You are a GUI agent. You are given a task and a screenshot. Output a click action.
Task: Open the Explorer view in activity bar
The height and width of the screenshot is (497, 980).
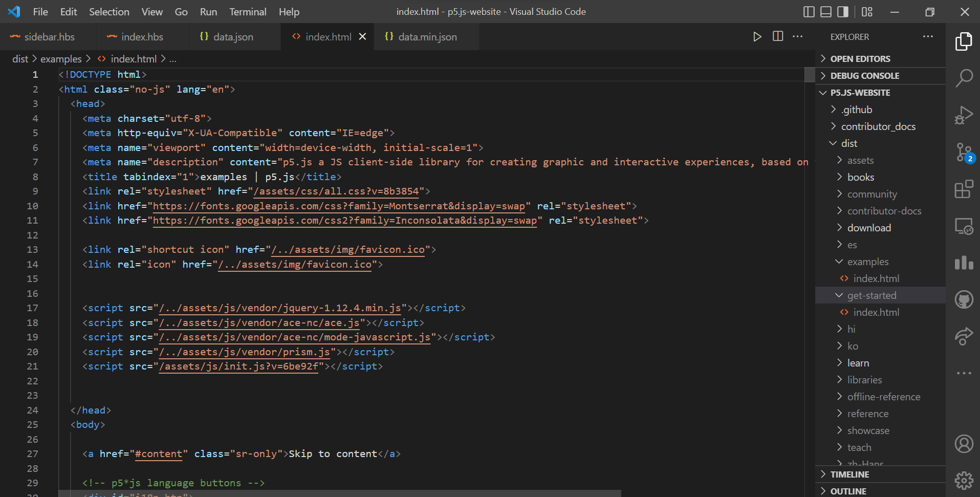coord(964,41)
